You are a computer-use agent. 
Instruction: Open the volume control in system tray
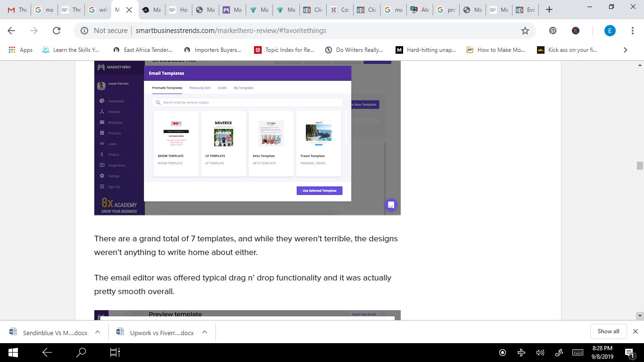pos(540,353)
